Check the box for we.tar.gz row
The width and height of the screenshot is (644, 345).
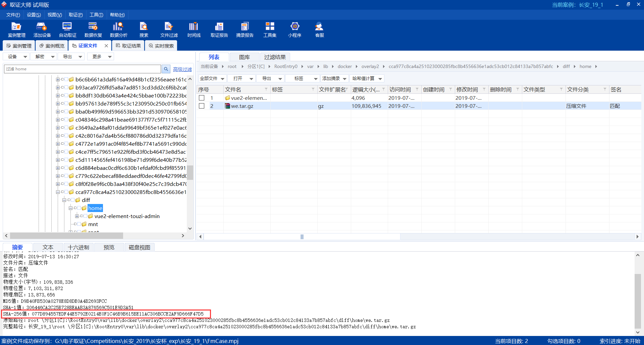point(202,106)
